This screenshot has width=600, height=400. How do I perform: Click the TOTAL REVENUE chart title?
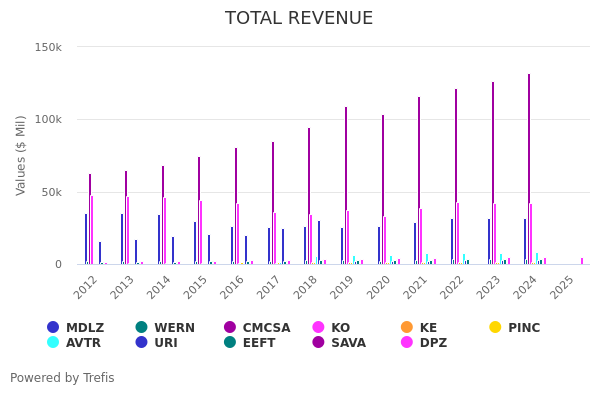[x=299, y=19]
